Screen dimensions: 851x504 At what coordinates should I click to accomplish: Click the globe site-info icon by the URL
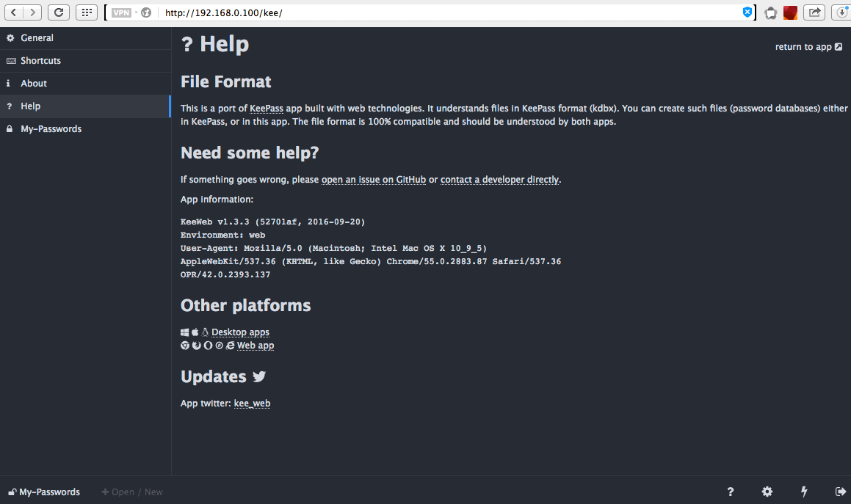click(x=146, y=12)
